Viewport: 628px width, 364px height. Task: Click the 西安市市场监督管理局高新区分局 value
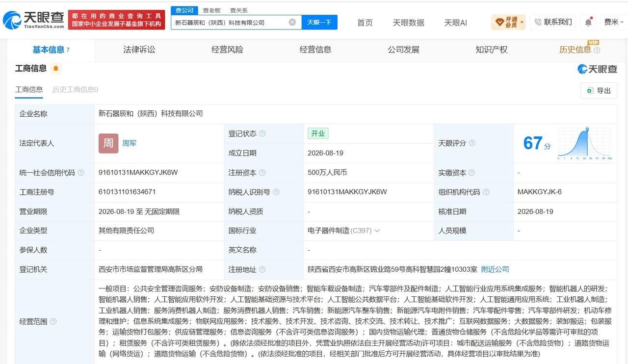[150, 269]
